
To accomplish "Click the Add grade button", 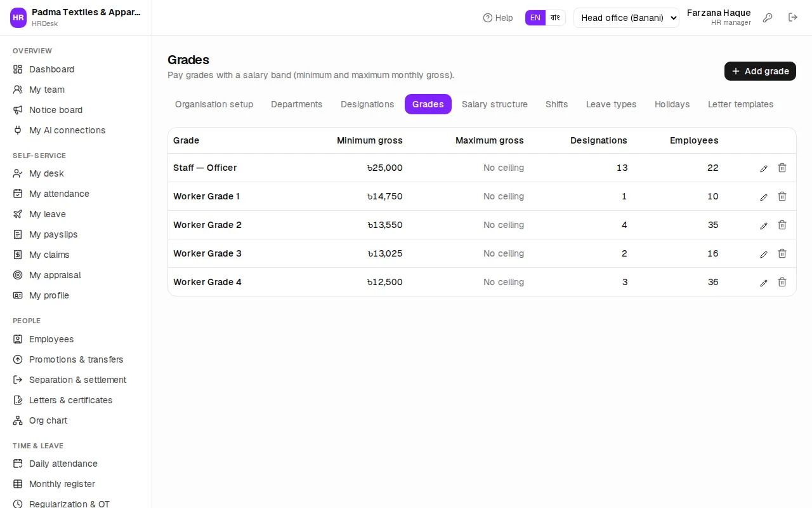I will pos(760,71).
